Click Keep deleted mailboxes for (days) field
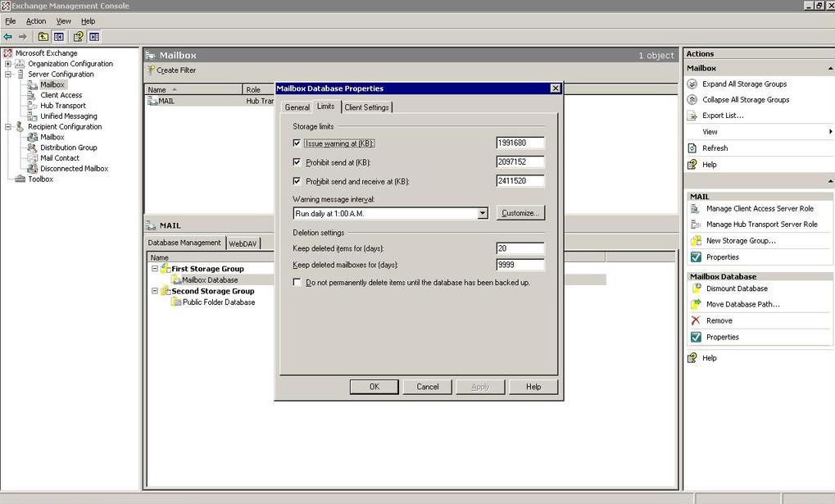The height and width of the screenshot is (504, 835). click(520, 265)
